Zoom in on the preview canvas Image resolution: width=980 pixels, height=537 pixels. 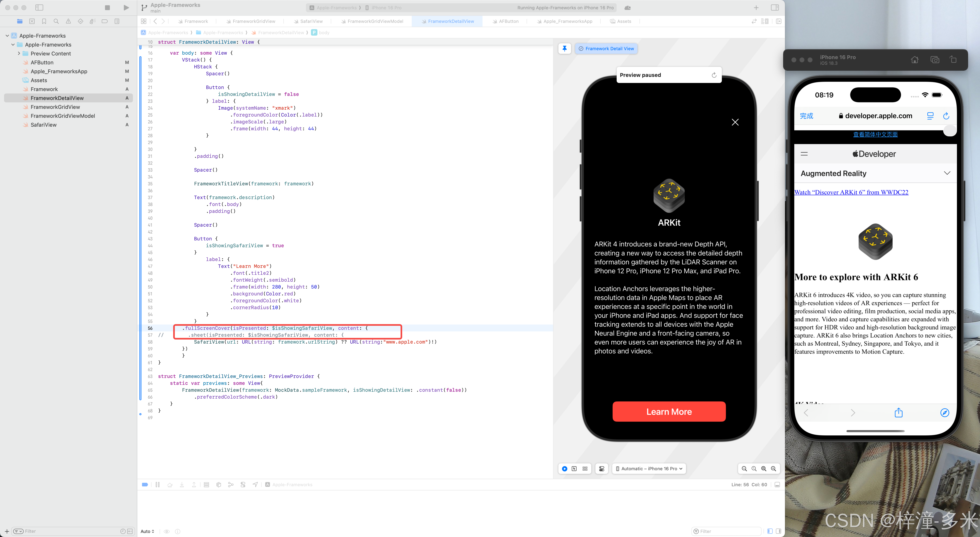point(773,468)
